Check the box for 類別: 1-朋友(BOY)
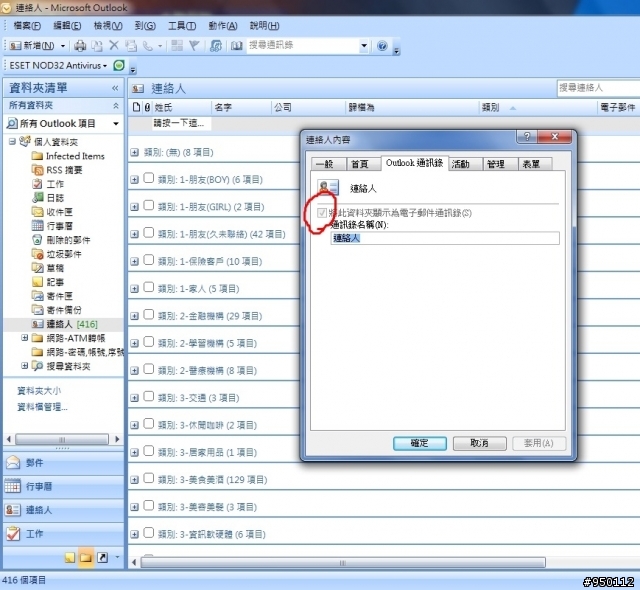 pos(149,178)
